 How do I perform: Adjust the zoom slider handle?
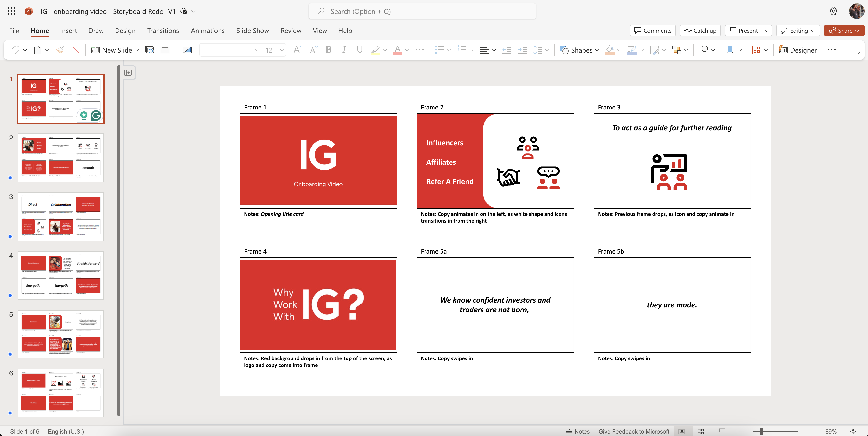[762, 431]
